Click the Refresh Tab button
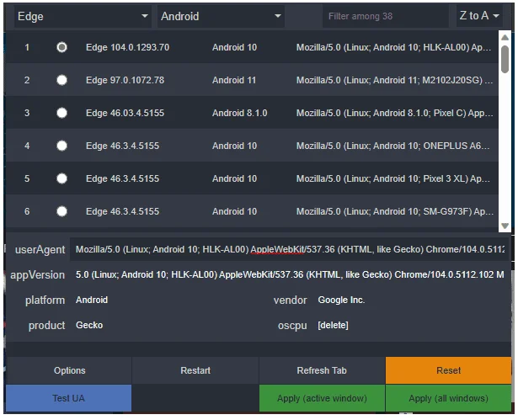 point(322,370)
